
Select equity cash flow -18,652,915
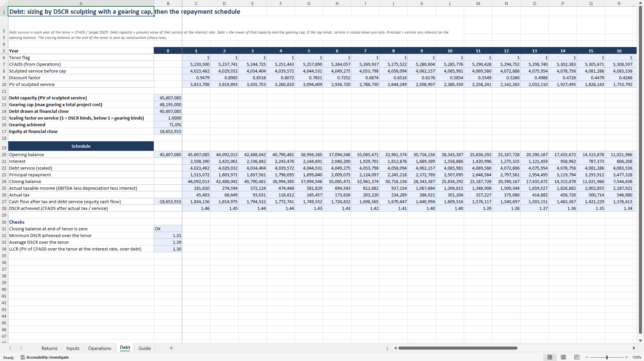pyautogui.click(x=168, y=201)
